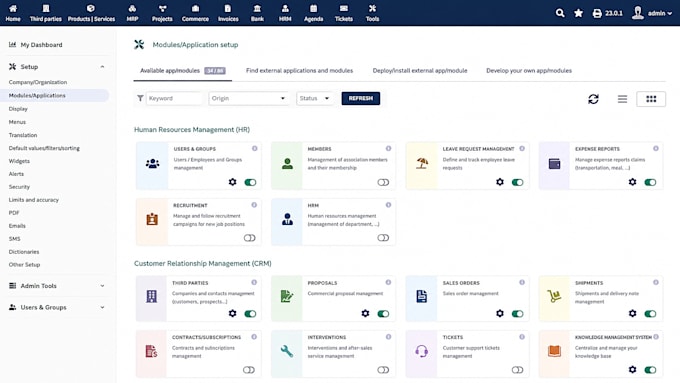Viewport: 680px width, 383px height.
Task: Open Proposals module settings gear
Action: (x=366, y=314)
